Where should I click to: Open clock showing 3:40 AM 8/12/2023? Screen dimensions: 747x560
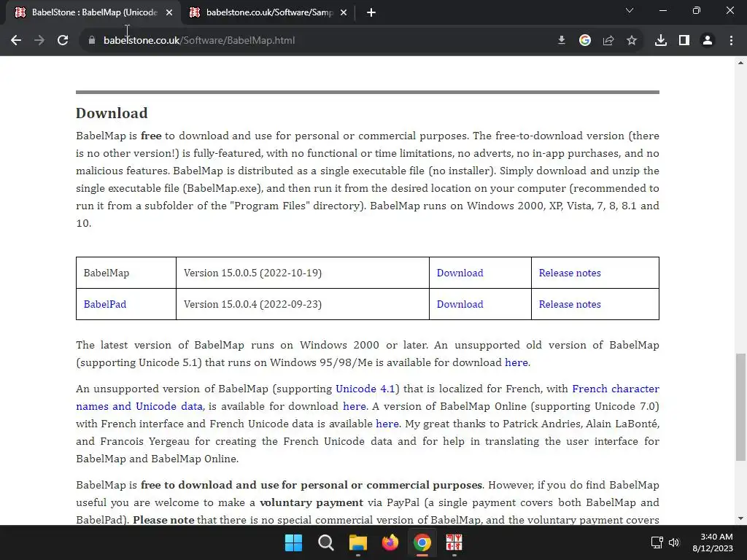713,542
